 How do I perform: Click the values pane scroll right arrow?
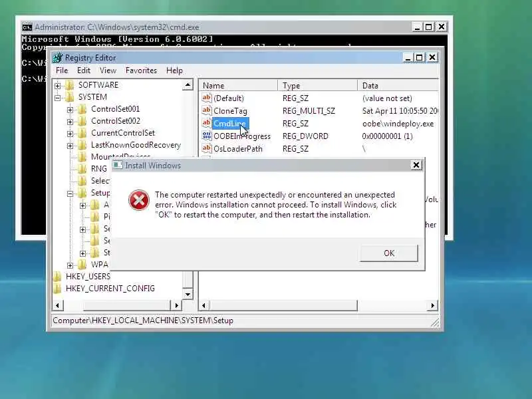pos(432,305)
